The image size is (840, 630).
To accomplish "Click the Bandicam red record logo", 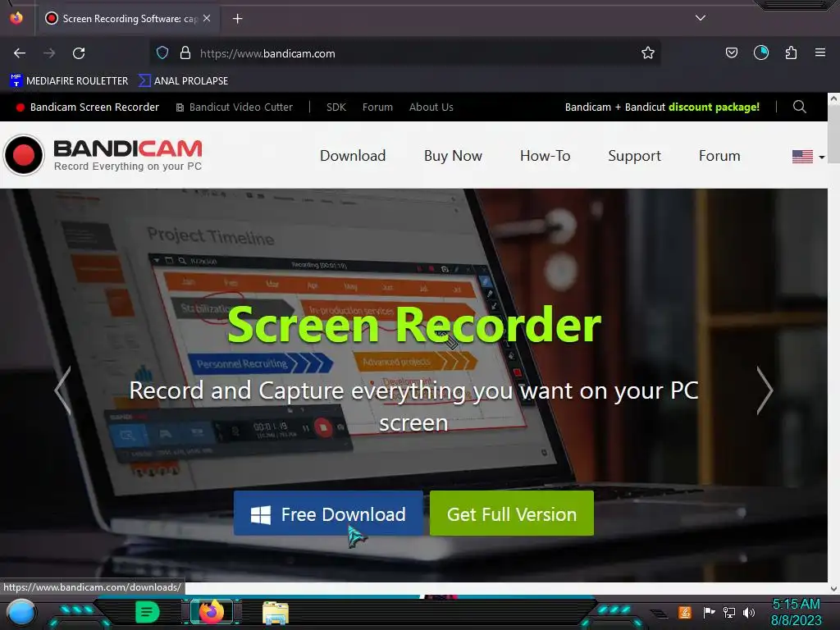I will tap(24, 155).
